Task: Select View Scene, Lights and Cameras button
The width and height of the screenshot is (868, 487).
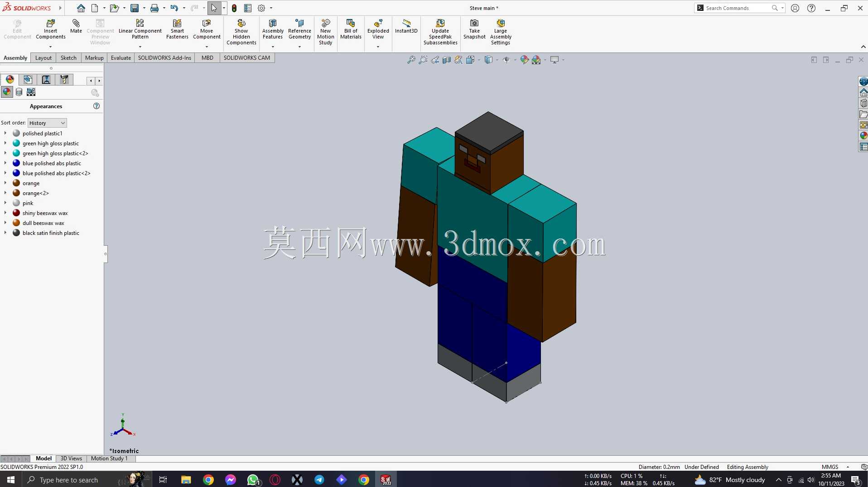Action: click(31, 92)
